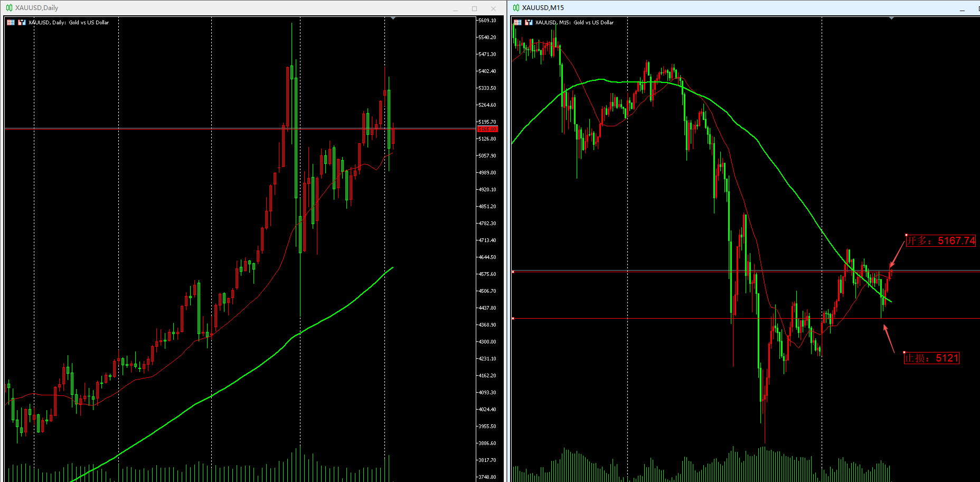Screen dimensions: 980x482
Task: Close the XAUUSD,Daily chart window
Action: [x=493, y=8]
